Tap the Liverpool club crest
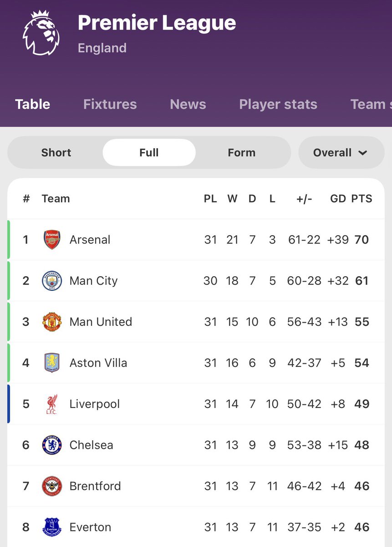Image resolution: width=392 pixels, height=547 pixels. pyautogui.click(x=52, y=404)
